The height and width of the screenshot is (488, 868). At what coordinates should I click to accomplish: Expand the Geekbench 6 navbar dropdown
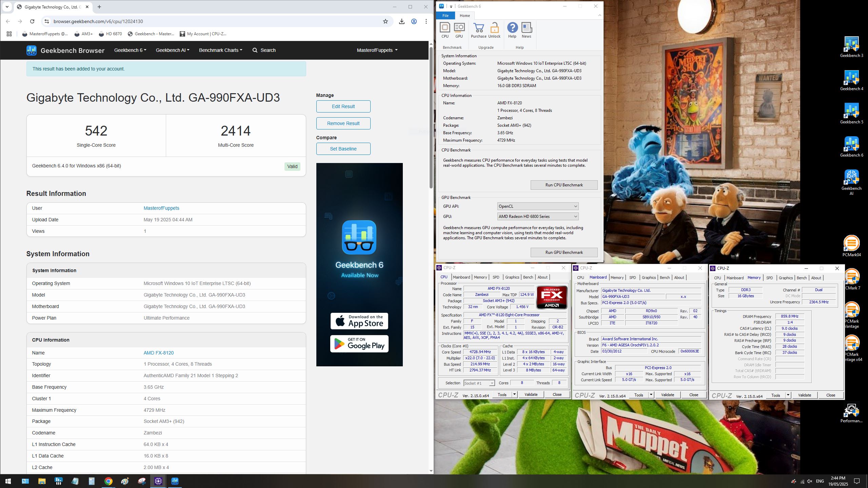[x=130, y=50]
